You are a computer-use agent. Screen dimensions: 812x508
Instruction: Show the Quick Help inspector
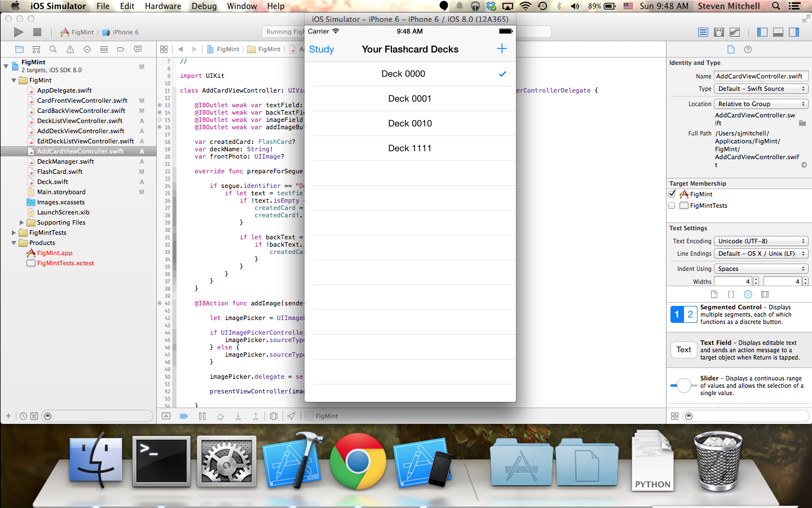click(748, 49)
